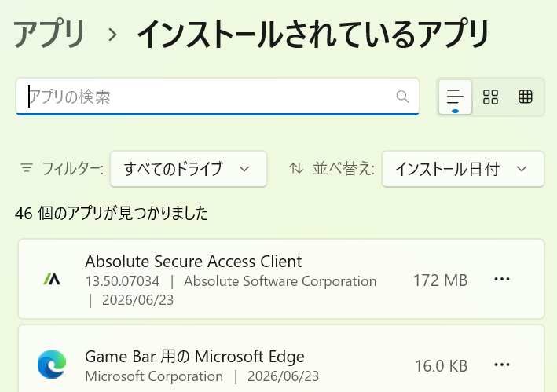Viewport: 557px width, 392px height.
Task: Expand the chevron in the drive filter
Action: coord(244,169)
